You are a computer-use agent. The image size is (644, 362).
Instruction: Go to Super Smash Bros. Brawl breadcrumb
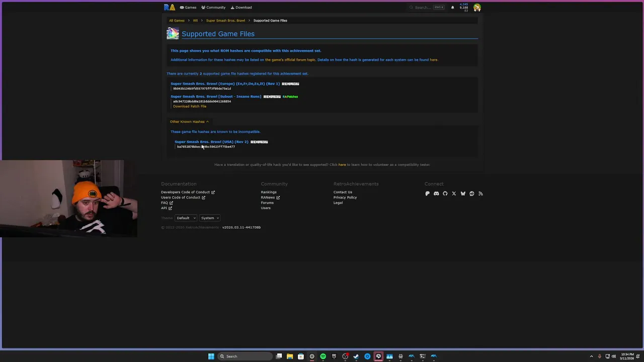point(225,21)
